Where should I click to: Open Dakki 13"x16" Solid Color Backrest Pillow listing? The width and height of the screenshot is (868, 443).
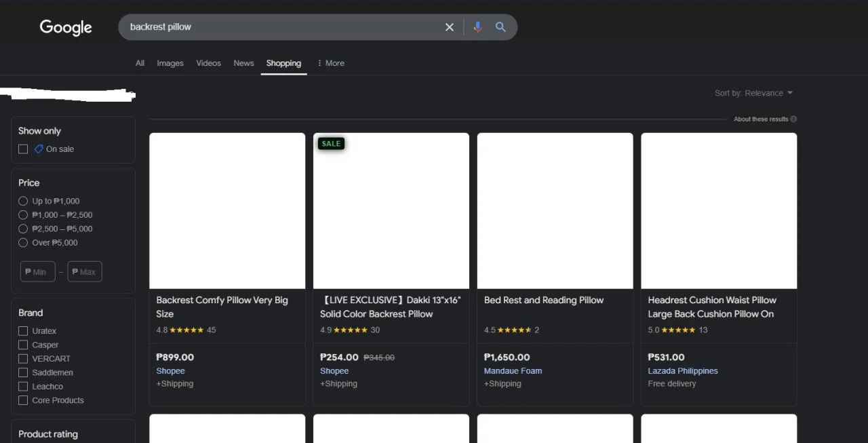click(x=391, y=307)
